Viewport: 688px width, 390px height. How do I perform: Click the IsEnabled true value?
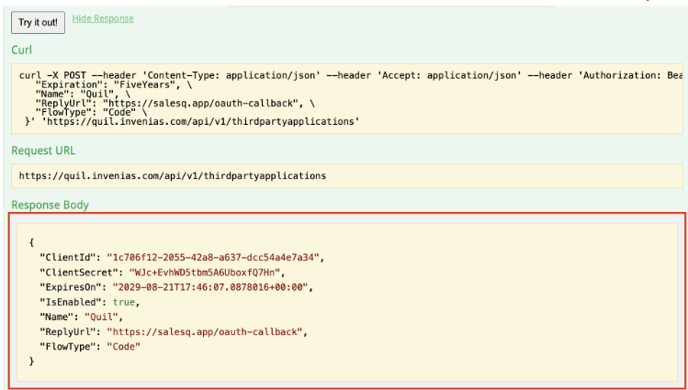[124, 302]
